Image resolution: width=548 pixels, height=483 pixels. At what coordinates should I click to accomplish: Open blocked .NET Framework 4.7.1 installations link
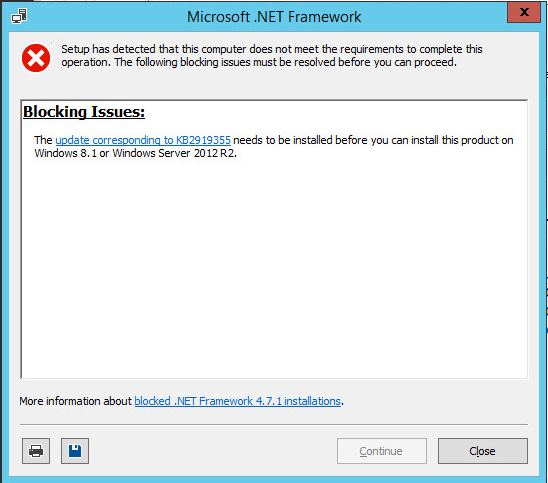pos(237,401)
